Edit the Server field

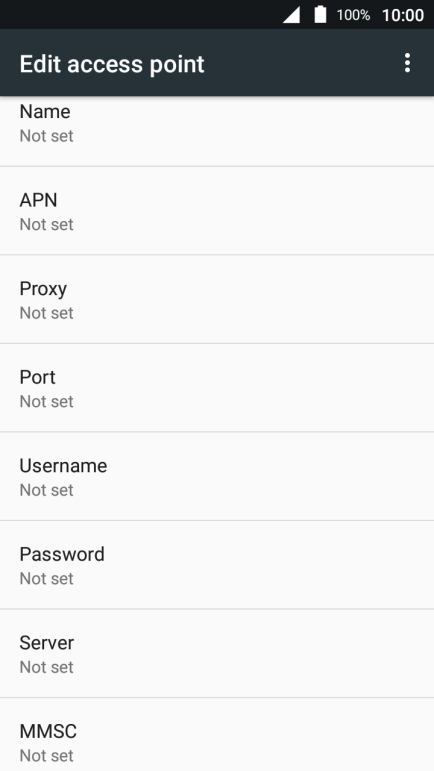[217, 653]
